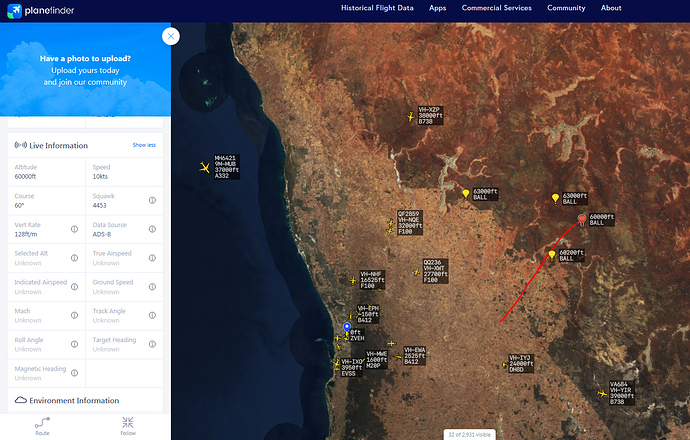Image resolution: width=690 pixels, height=440 pixels.
Task: Click the Indicated Airspeed info icon
Action: 74,286
